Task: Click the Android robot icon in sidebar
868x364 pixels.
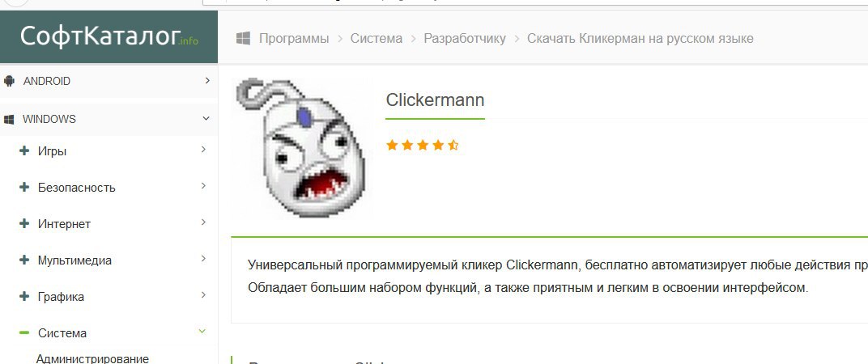Action: (x=9, y=82)
